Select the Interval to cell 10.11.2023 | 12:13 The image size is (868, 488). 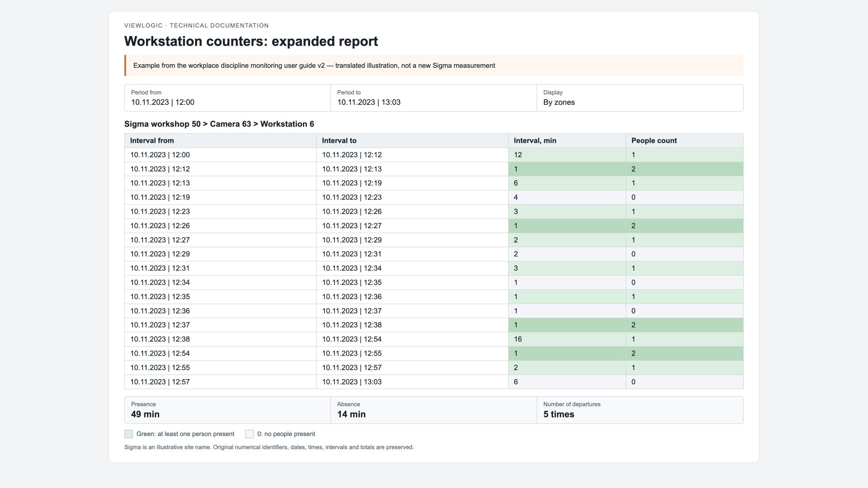[412, 169]
